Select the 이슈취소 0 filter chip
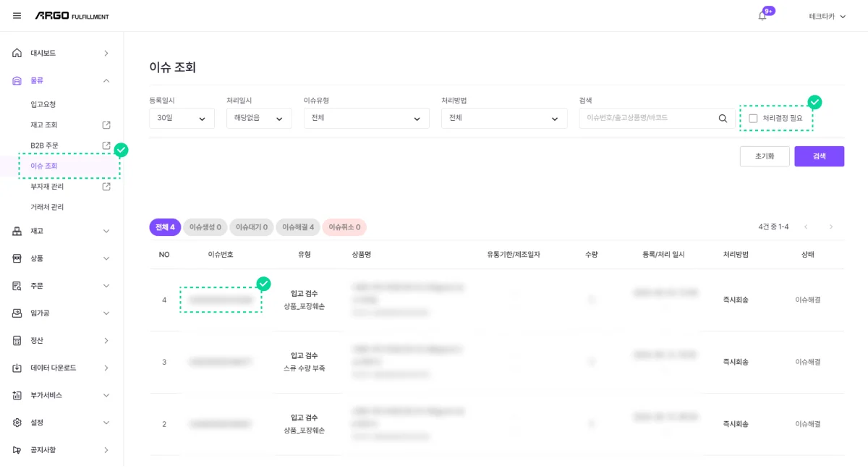Screen dimensions: 868x474 coord(345,227)
